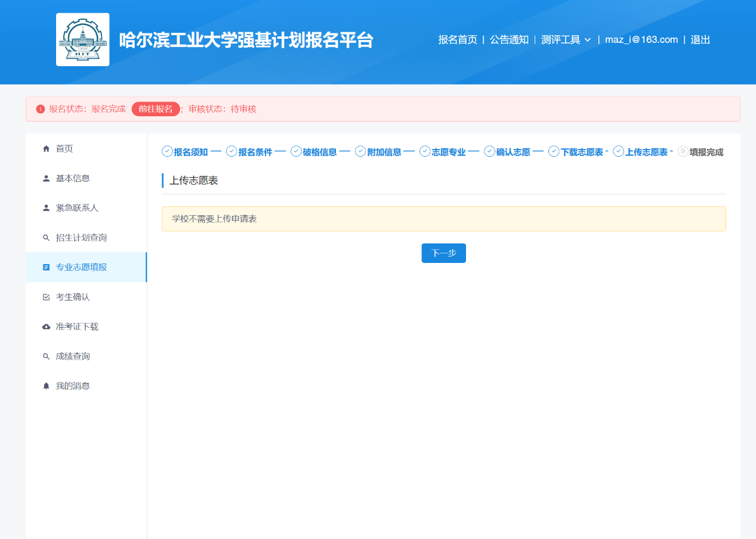The width and height of the screenshot is (756, 539).
Task: Open 报名首页 in the top navigation
Action: pyautogui.click(x=458, y=40)
